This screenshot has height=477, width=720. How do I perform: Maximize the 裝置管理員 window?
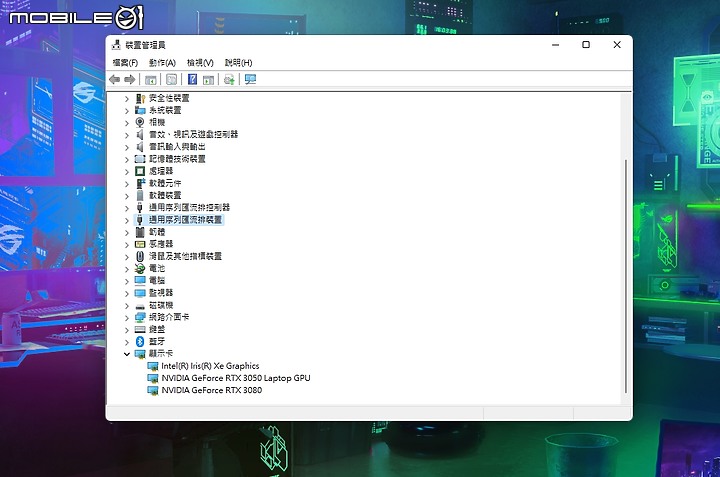pos(586,45)
